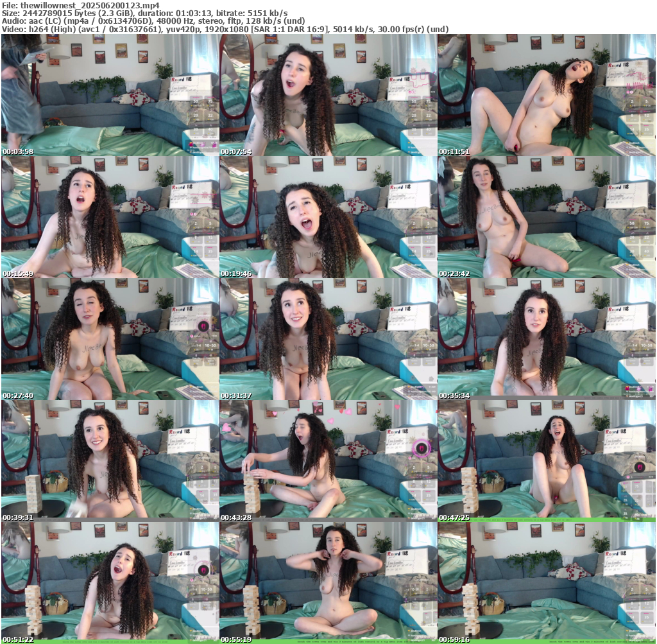
Task: Select the thumbnail at 00:47:25
Action: click(546, 461)
